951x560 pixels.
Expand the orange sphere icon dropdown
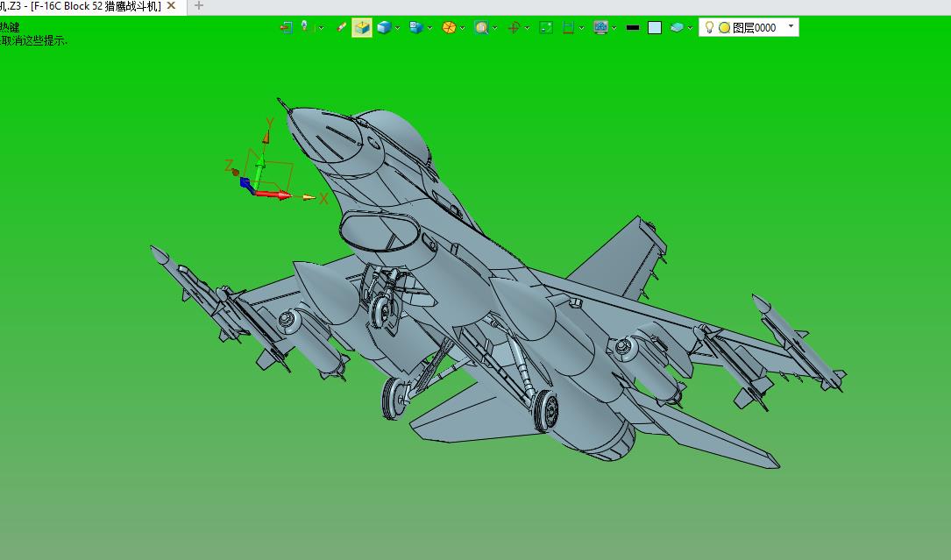pyautogui.click(x=462, y=28)
